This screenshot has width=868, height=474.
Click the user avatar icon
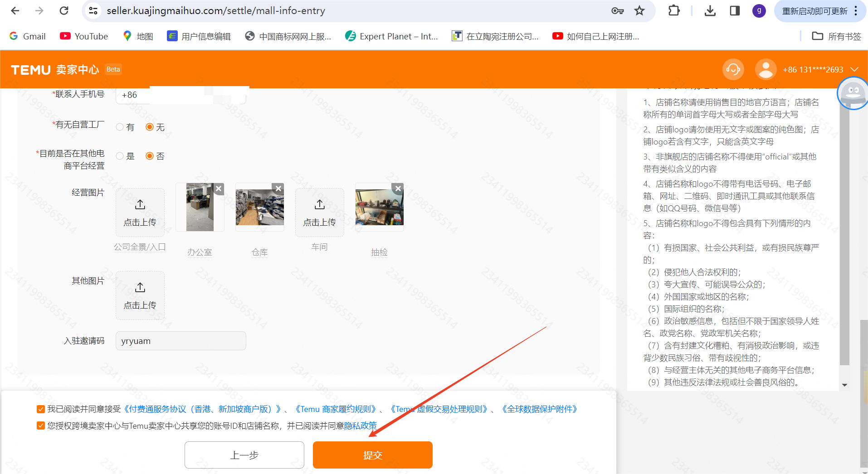pos(766,69)
